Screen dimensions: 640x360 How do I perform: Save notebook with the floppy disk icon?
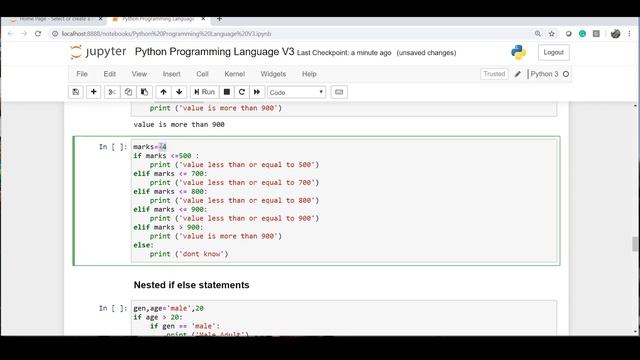pyautogui.click(x=76, y=92)
